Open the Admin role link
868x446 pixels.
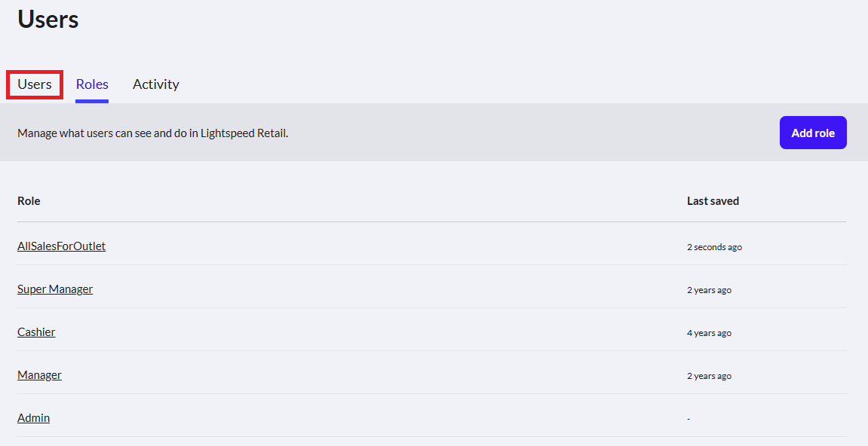[33, 418]
